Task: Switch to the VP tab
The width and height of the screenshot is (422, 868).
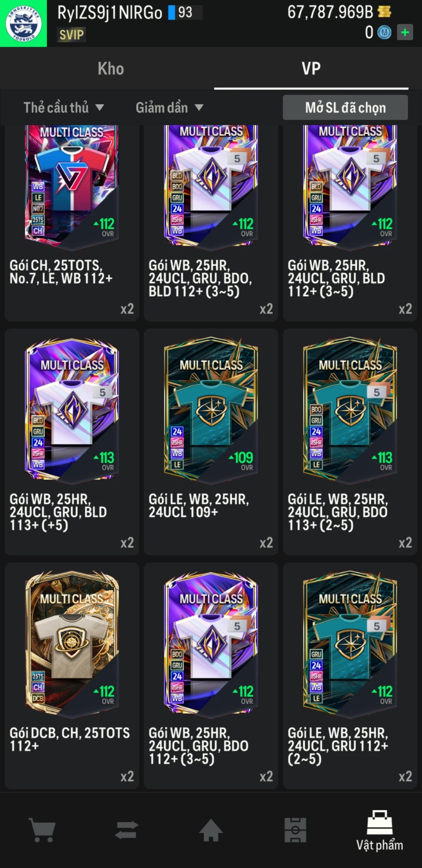Action: [x=311, y=68]
